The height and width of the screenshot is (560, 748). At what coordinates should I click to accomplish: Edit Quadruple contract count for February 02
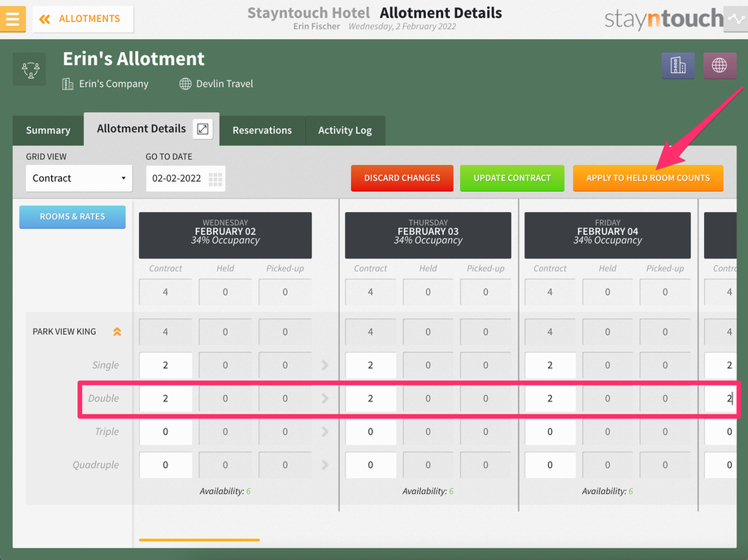coord(166,465)
